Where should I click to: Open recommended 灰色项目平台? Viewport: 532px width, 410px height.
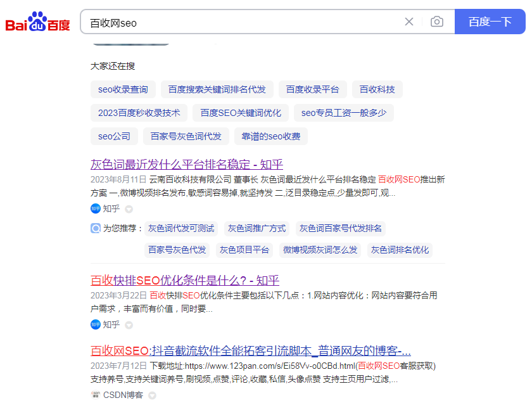tap(244, 250)
